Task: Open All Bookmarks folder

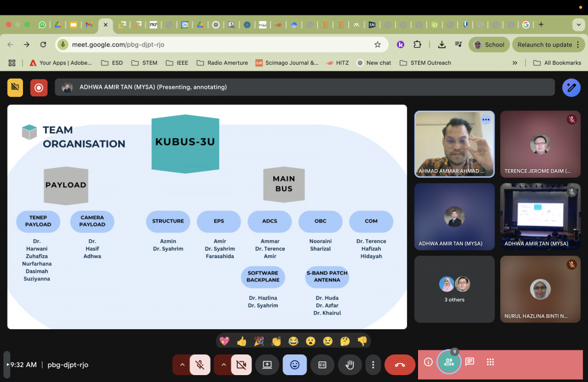Action: click(x=557, y=63)
